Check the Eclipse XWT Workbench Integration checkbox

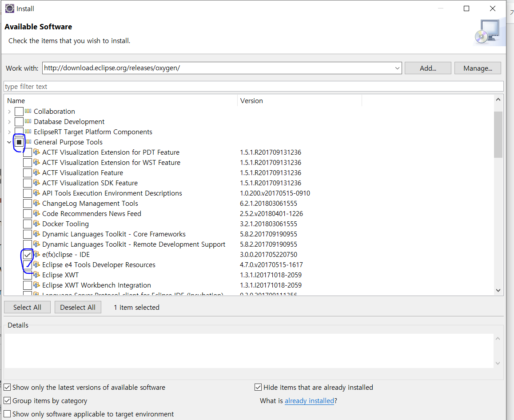[x=28, y=285]
